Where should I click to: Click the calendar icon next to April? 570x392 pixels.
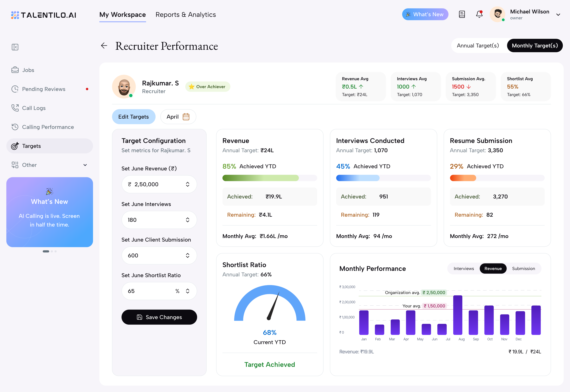click(x=186, y=117)
